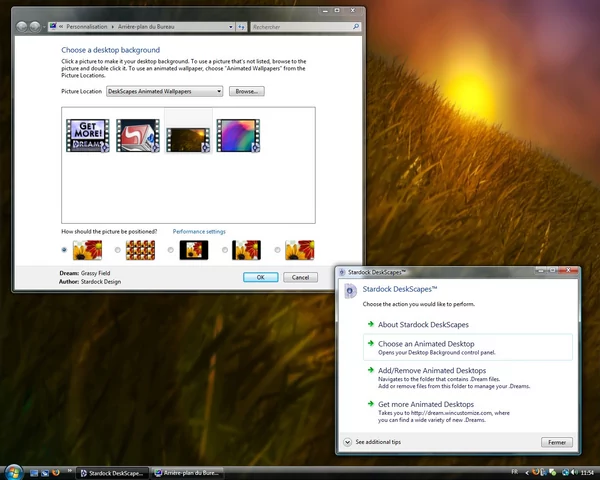The height and width of the screenshot is (480, 600).
Task: Choose the center position radio button
Action: [x=171, y=250]
